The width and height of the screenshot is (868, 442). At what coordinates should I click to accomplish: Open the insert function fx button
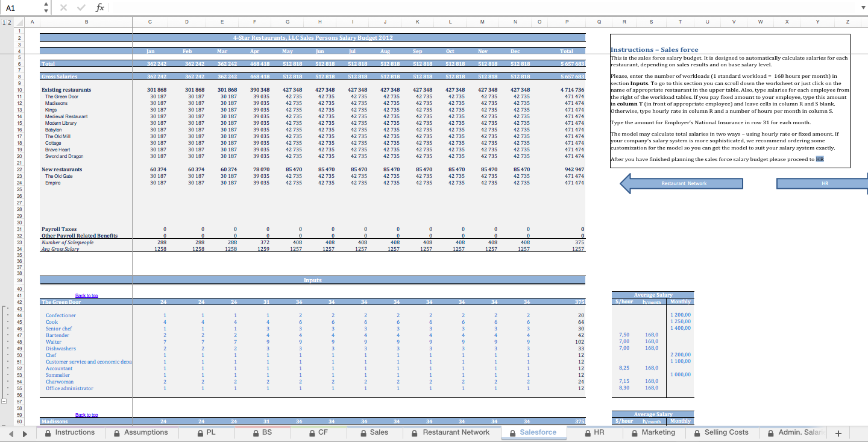click(100, 8)
